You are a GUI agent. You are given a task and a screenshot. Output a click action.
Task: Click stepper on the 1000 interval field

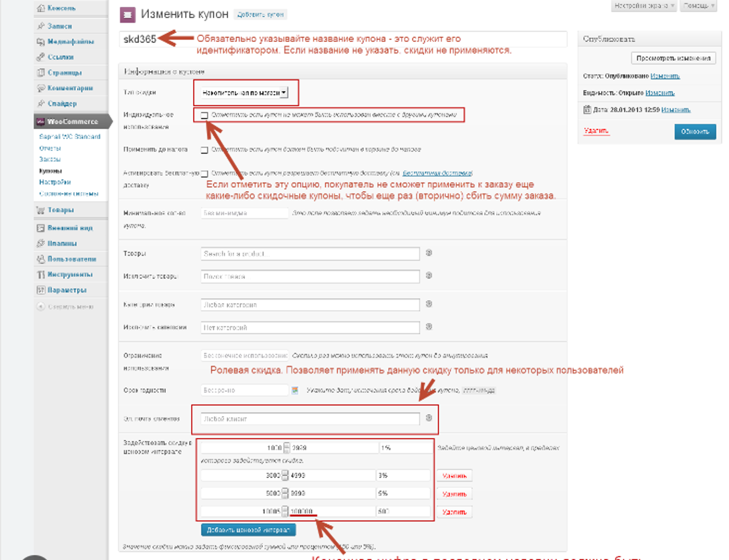[286, 448]
